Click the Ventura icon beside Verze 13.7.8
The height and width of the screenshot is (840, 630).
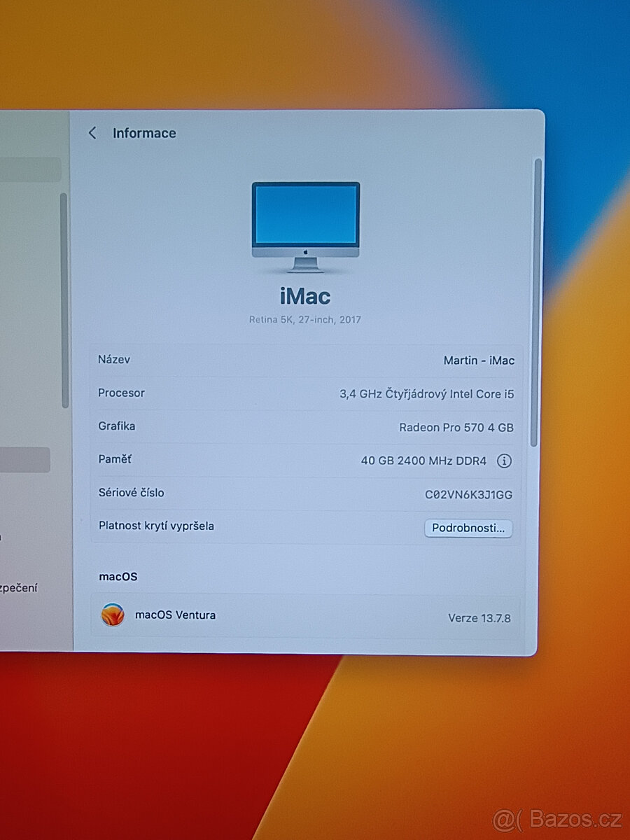tap(113, 615)
